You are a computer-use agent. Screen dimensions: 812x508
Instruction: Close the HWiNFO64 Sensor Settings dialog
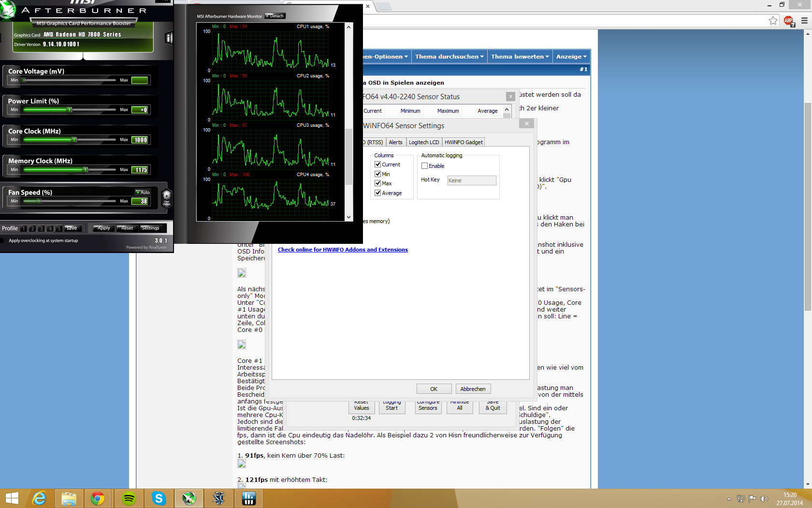point(527,124)
